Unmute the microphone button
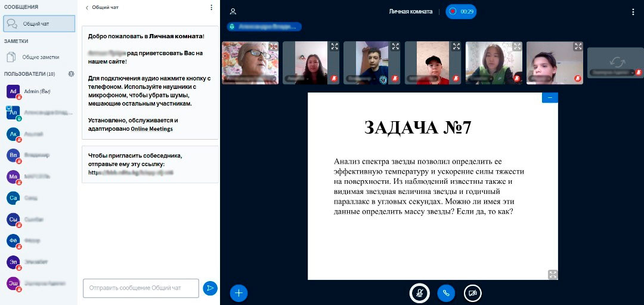 point(419,293)
